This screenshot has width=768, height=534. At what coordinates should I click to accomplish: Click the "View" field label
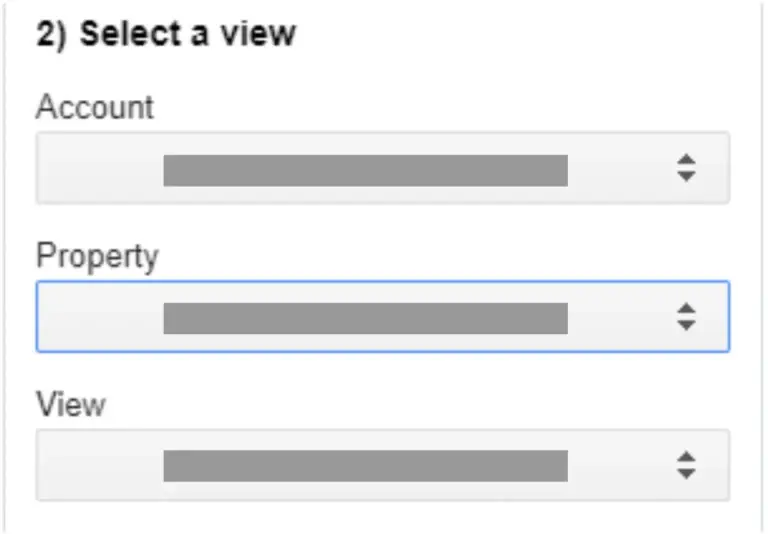(70, 404)
